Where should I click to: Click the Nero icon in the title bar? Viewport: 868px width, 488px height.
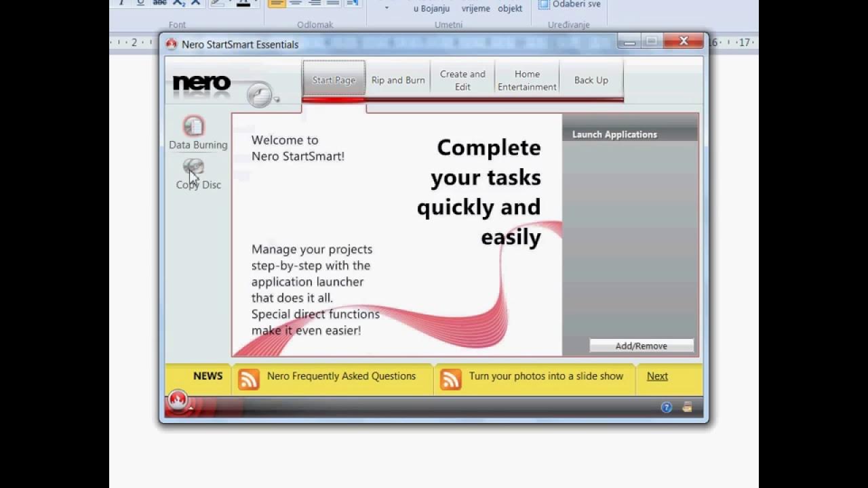tap(172, 44)
